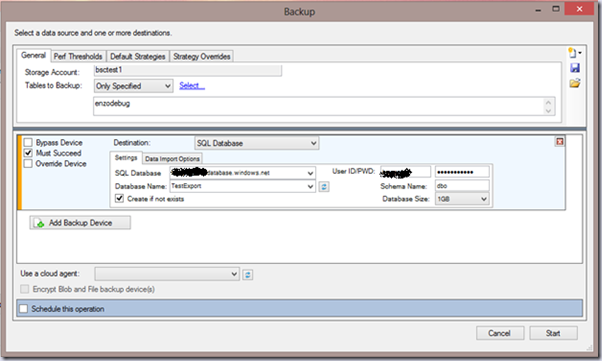Screen dimensions: 602x361
Task: Choose a Database Size from dropdown
Action: coord(462,199)
